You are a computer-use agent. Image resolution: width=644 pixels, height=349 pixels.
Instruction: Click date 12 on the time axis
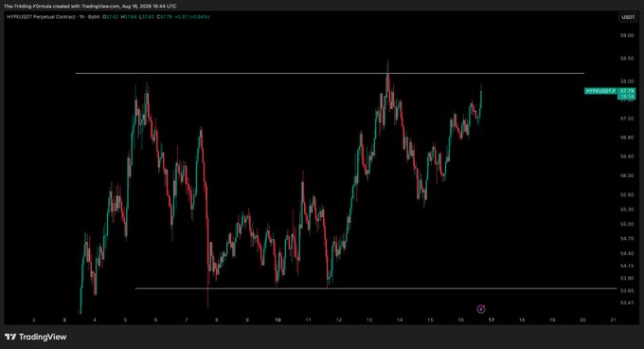pos(339,321)
